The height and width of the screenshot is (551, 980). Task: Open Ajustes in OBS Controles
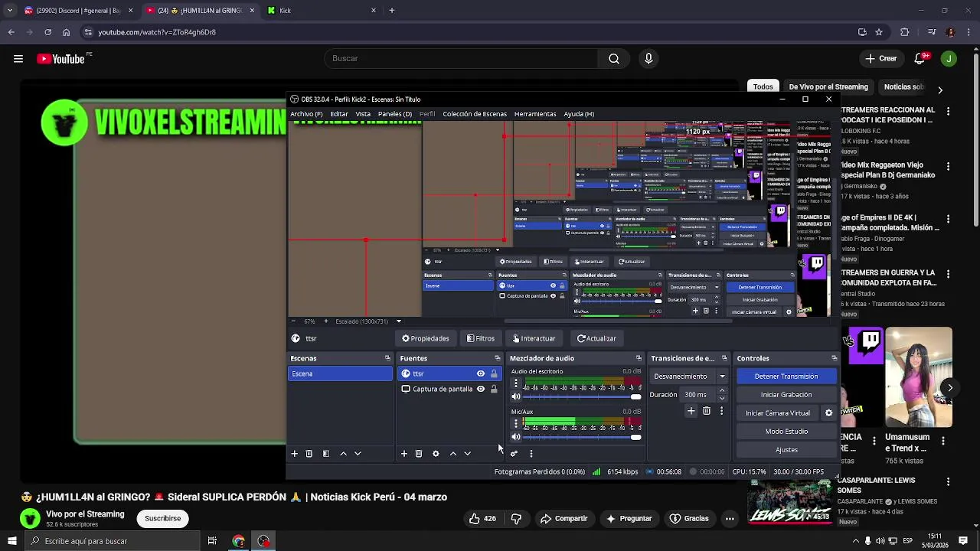(x=786, y=450)
